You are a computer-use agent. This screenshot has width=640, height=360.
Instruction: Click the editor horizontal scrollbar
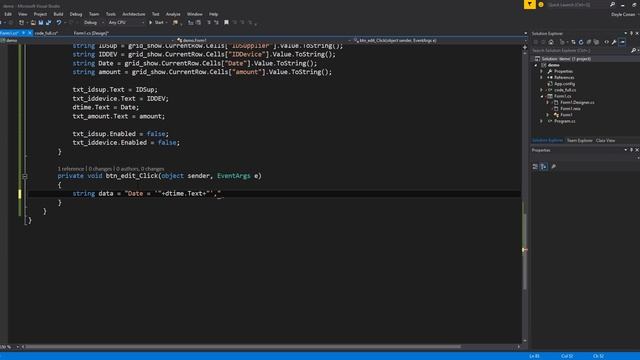click(243, 347)
